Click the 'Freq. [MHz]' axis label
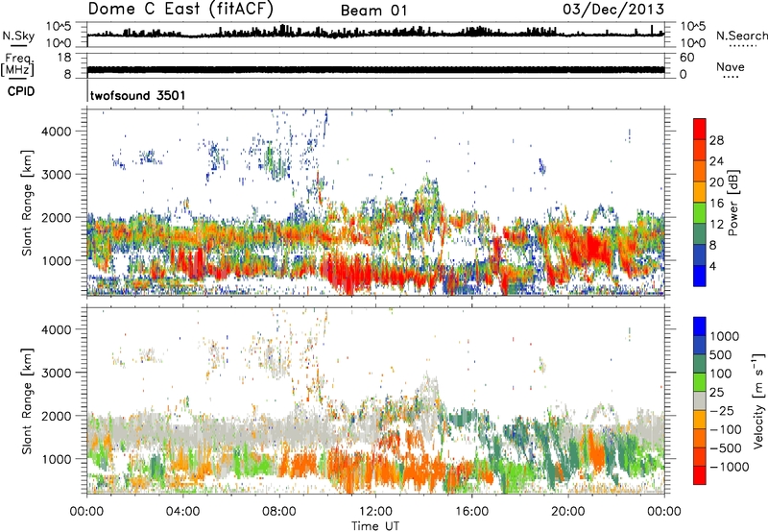This screenshot has width=768, height=532. tap(17, 64)
